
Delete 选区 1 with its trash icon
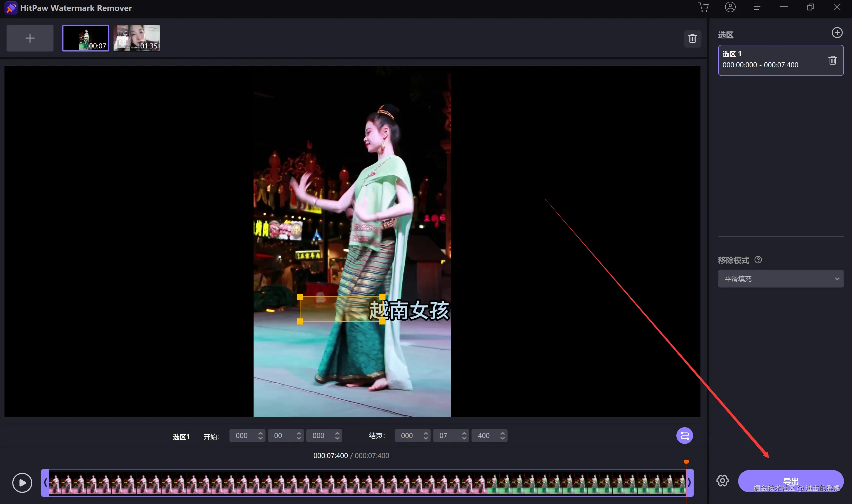[832, 60]
